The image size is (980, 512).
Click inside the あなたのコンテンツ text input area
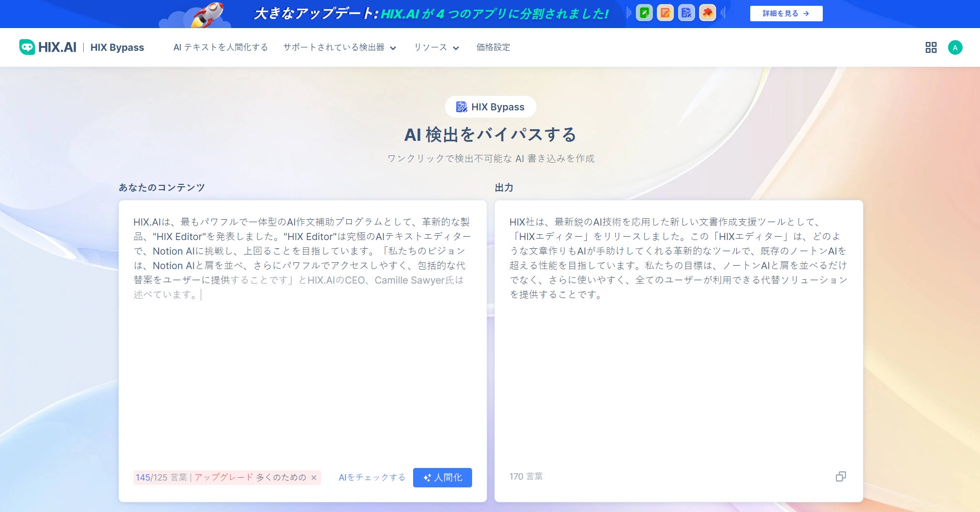point(303,334)
